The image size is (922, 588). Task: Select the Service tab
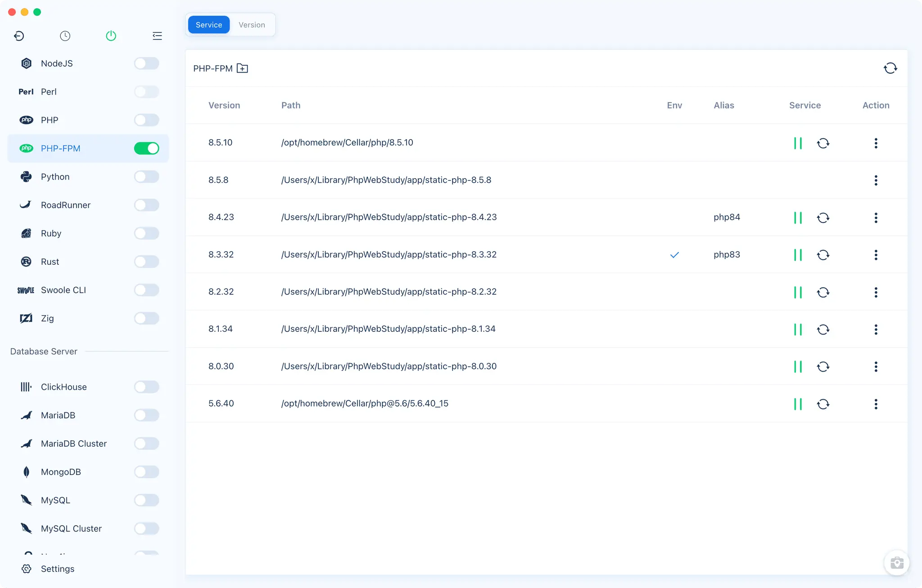[x=209, y=25]
